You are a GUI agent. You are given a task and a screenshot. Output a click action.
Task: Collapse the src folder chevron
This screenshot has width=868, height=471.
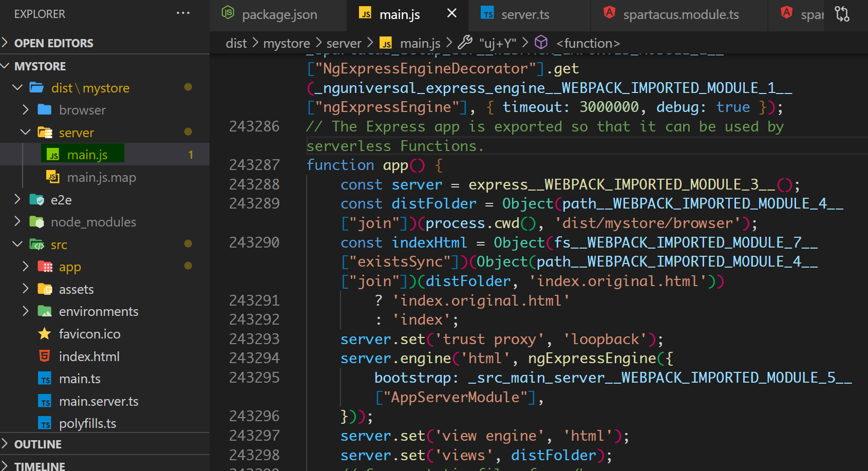pos(17,244)
